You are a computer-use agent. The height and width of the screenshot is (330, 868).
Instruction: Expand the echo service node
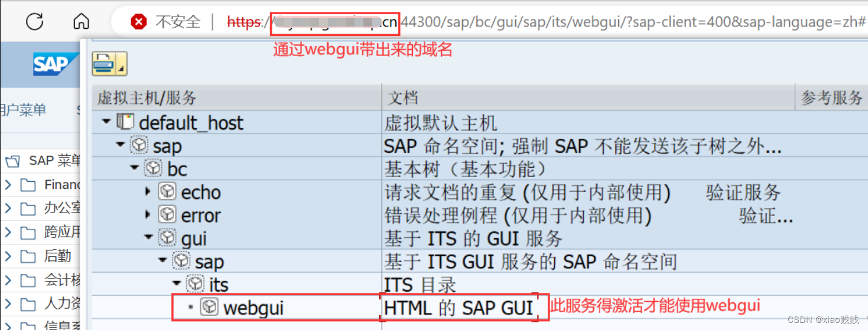pos(148,191)
